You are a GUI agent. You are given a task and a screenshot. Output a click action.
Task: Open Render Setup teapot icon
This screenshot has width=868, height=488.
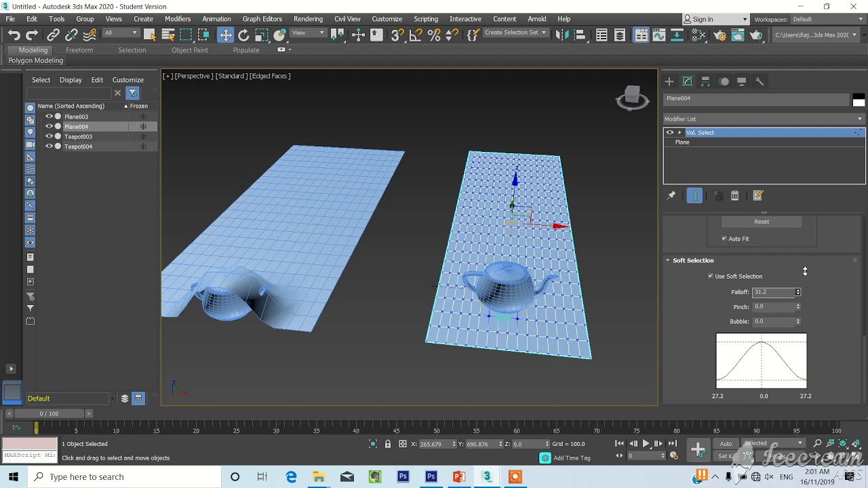(x=720, y=35)
